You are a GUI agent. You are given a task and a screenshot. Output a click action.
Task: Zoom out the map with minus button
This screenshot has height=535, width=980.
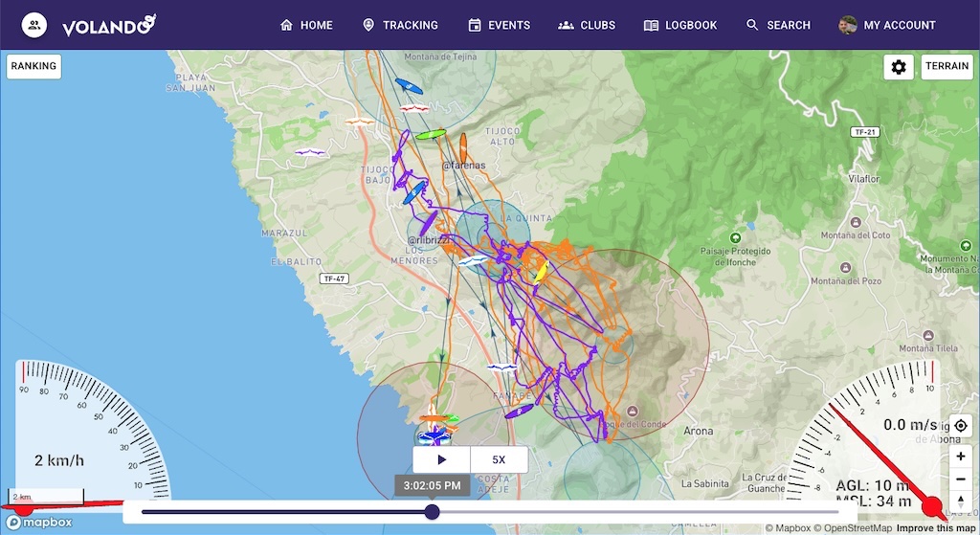(961, 479)
